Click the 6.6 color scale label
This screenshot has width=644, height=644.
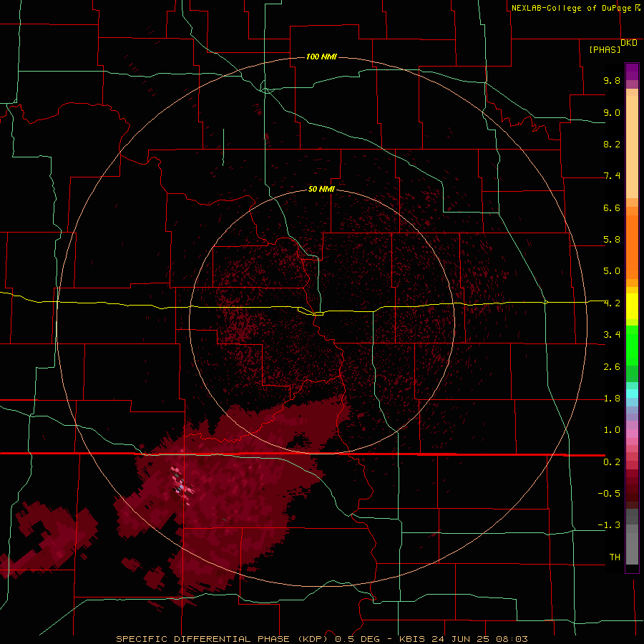tap(612, 208)
